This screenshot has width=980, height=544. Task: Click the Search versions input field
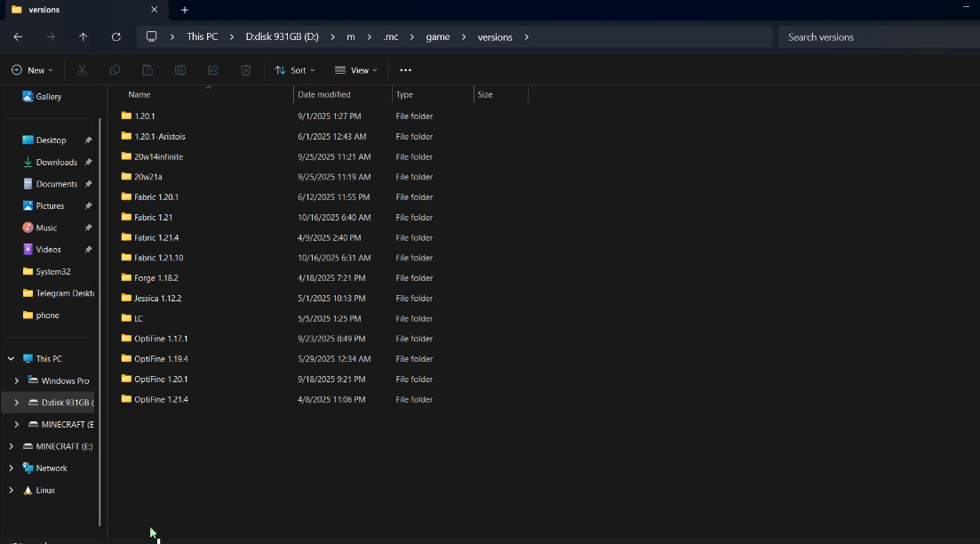click(875, 36)
